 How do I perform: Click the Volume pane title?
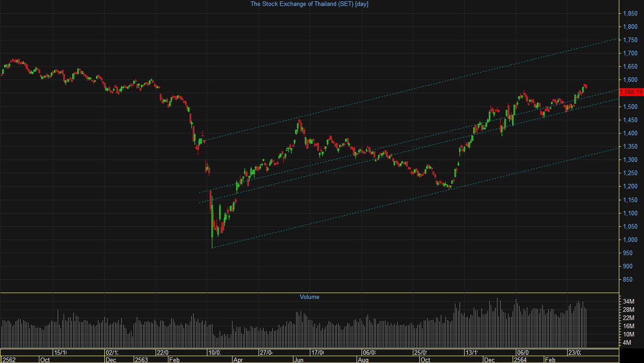(x=309, y=297)
